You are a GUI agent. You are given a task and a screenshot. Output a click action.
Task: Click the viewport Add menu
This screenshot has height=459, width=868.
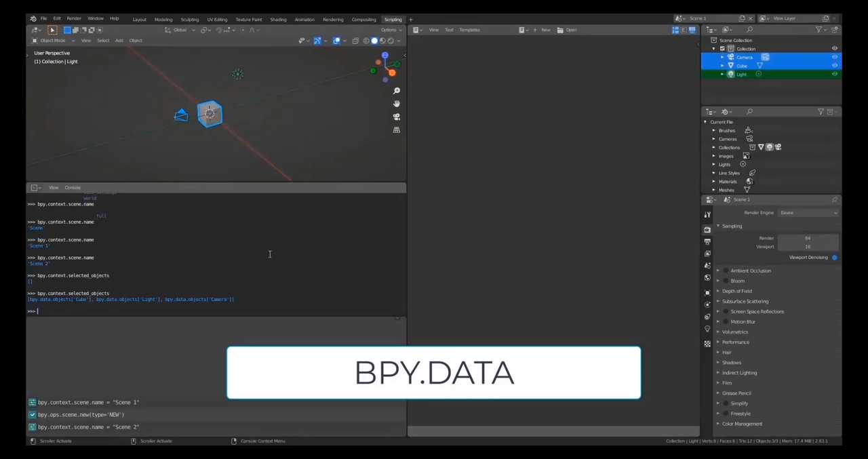(x=119, y=41)
